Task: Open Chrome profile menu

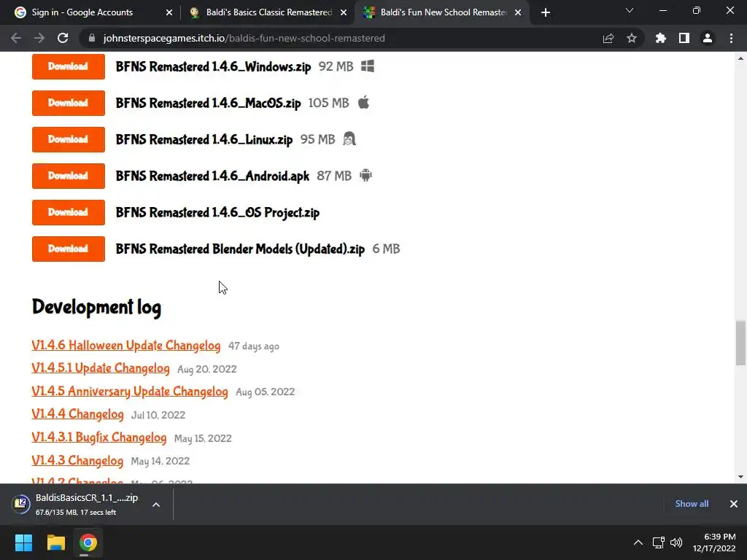Action: click(708, 38)
